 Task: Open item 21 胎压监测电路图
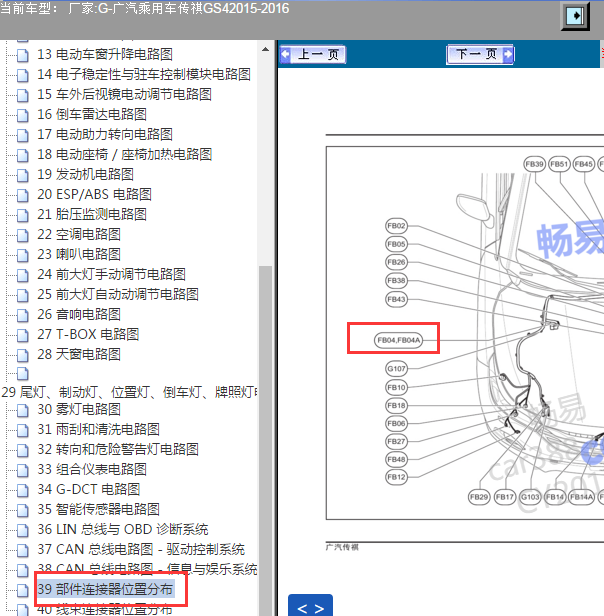point(92,214)
